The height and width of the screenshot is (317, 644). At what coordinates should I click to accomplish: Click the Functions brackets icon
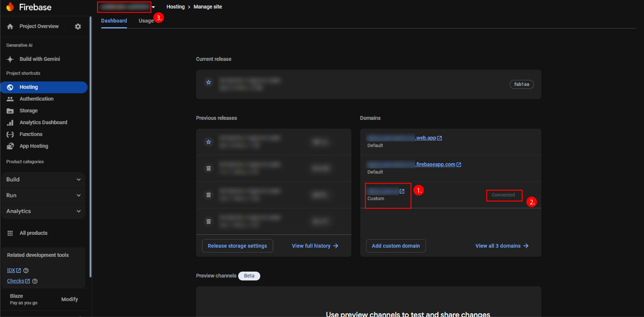(x=10, y=134)
